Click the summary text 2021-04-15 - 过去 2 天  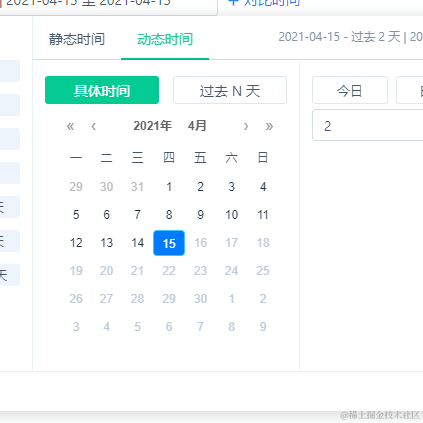tap(339, 37)
